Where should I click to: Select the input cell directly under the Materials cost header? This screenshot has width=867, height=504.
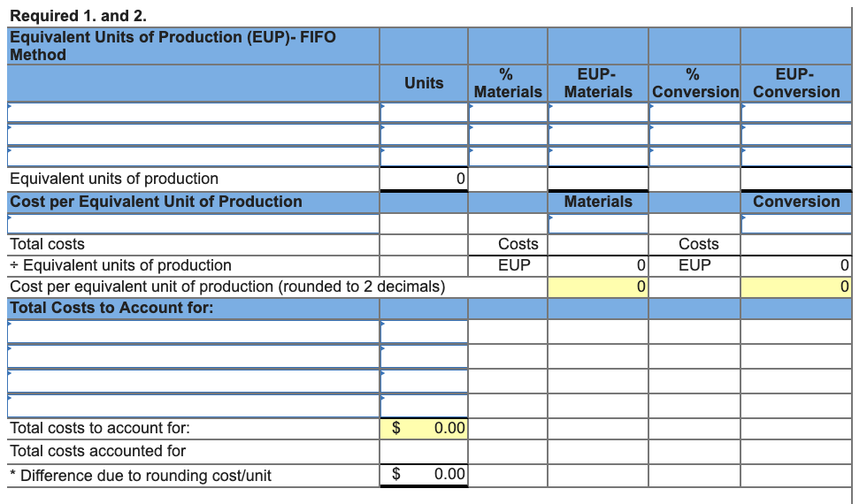[x=598, y=224]
